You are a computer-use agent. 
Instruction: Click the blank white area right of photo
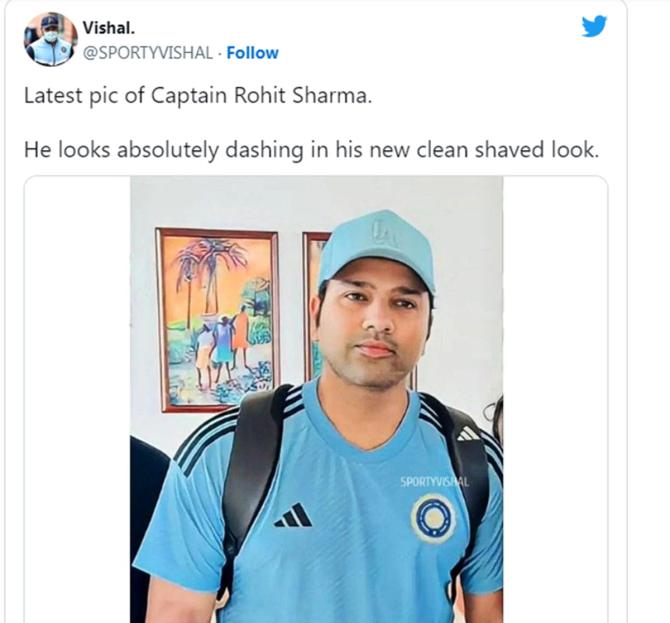555,399
